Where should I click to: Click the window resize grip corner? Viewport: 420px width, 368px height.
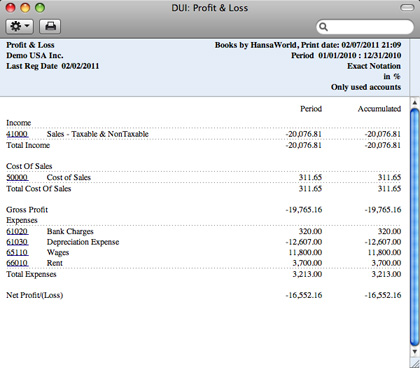coord(415,363)
